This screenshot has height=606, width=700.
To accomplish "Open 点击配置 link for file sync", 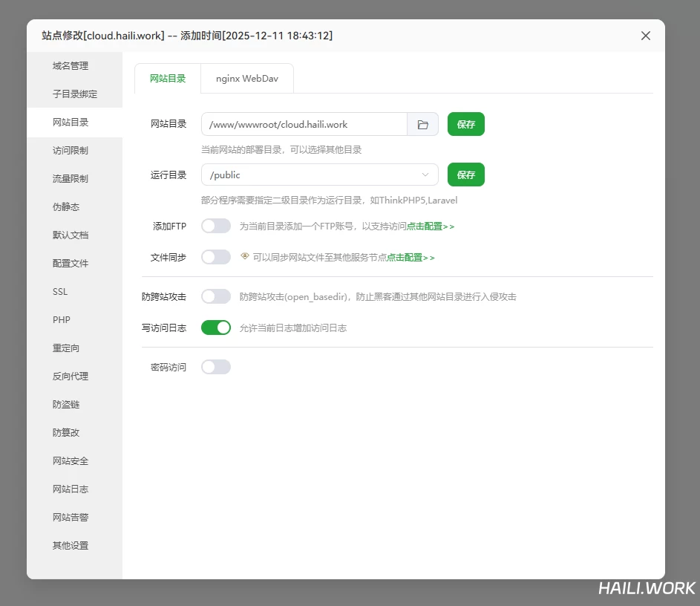I will (x=410, y=258).
